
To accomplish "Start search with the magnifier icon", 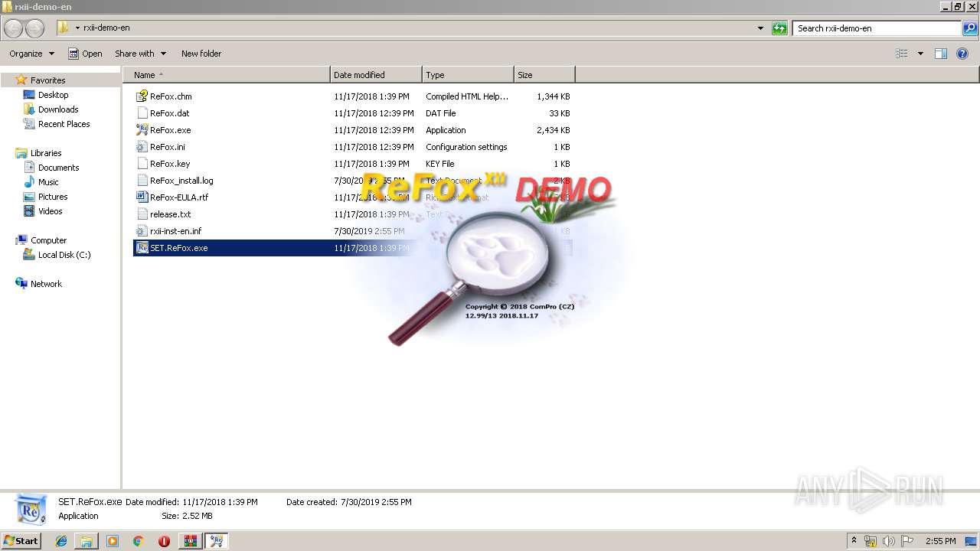I will click(x=970, y=28).
